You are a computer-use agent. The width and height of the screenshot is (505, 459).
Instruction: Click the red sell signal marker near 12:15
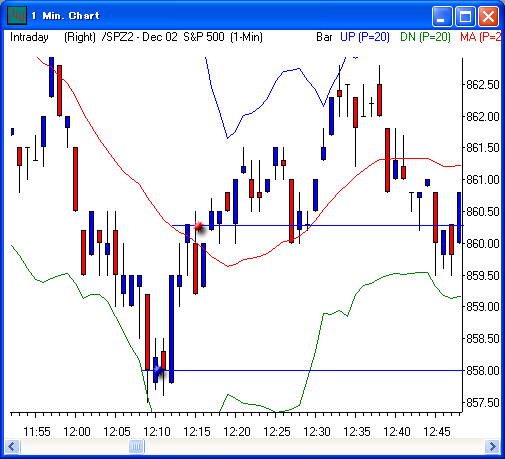[199, 227]
